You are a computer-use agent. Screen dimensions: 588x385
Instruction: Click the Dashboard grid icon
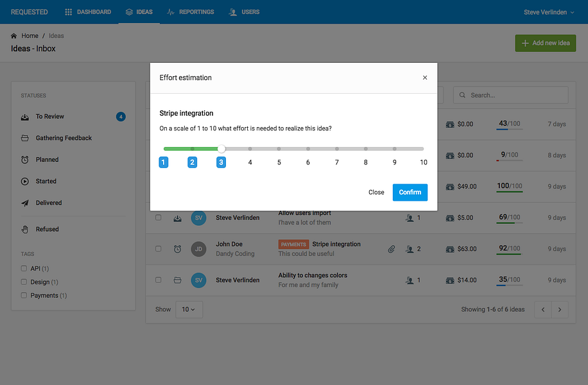point(68,12)
